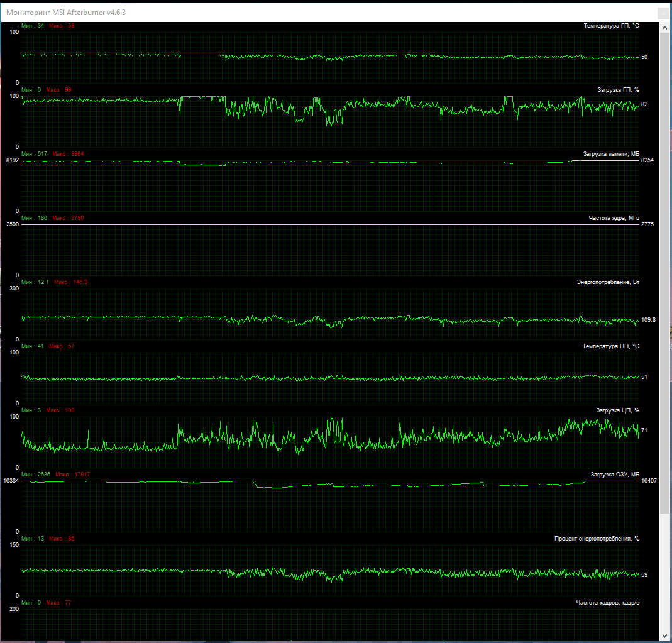Click the 'Макс : 99' GPU usage value

[58, 90]
